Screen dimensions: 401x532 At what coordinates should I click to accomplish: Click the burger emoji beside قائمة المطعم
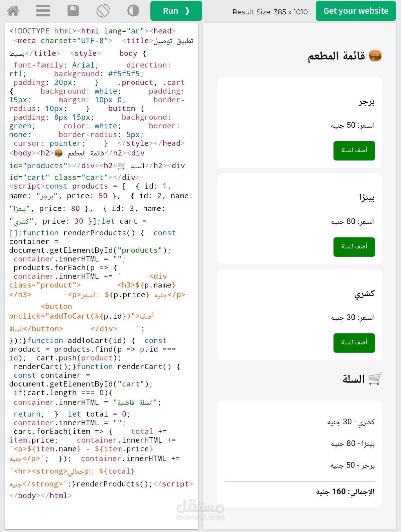pyautogui.click(x=375, y=56)
